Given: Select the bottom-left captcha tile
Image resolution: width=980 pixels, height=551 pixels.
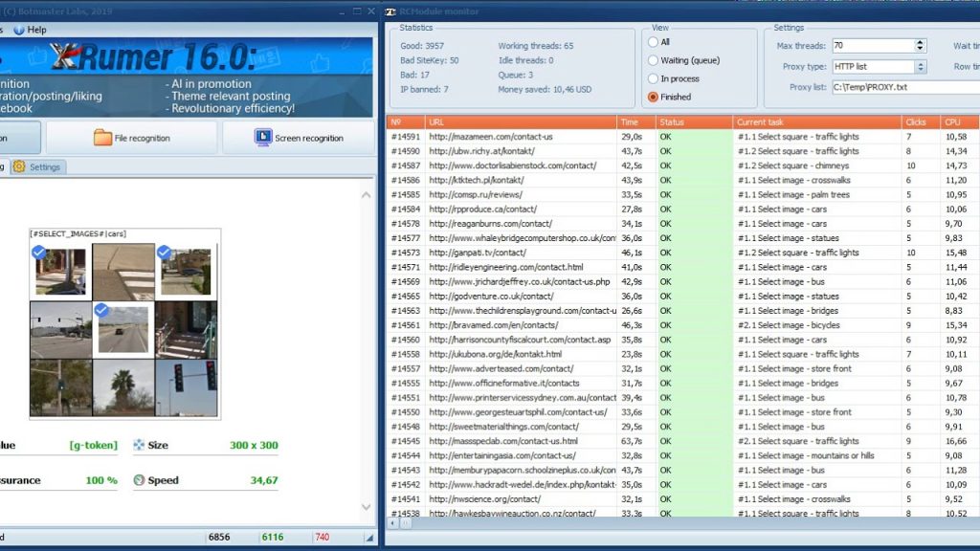Looking at the screenshot, I should tap(60, 387).
